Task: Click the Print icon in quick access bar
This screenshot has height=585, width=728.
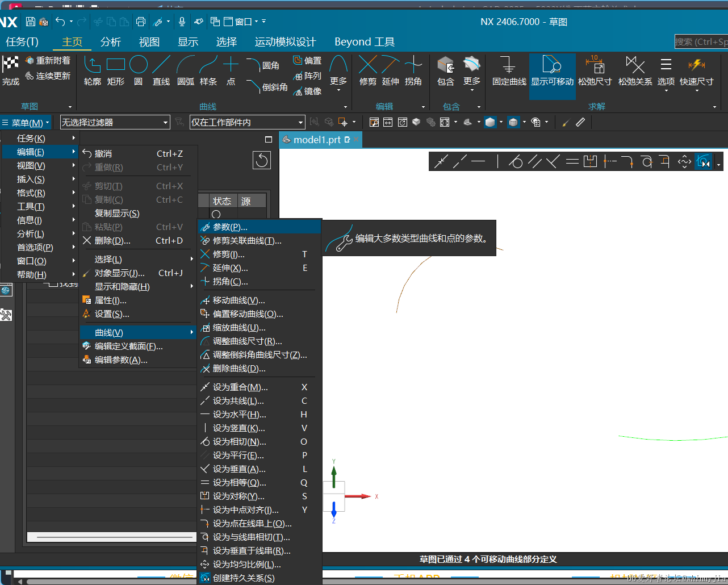Action: click(141, 22)
